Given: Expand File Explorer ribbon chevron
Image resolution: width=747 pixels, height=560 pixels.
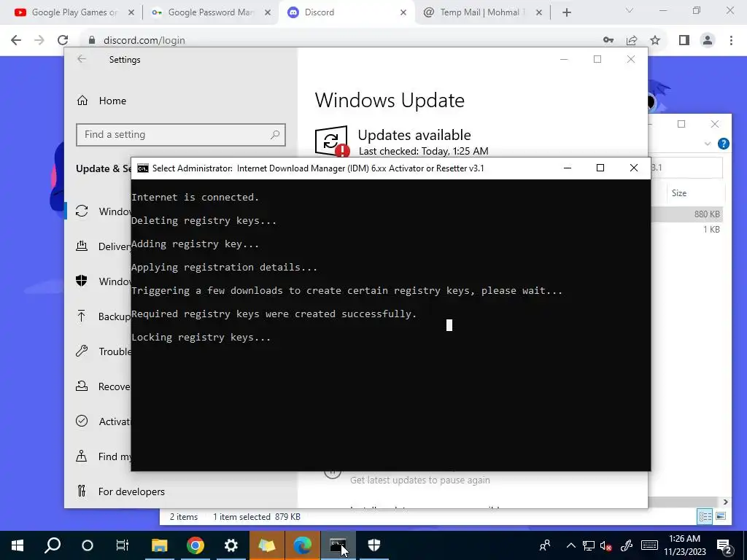Looking at the screenshot, I should coord(708,144).
